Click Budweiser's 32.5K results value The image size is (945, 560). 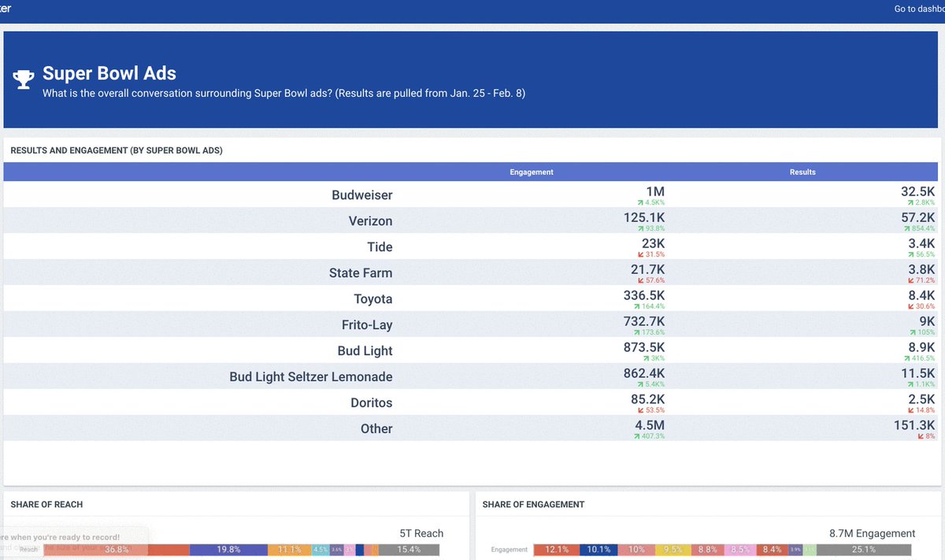coord(918,191)
